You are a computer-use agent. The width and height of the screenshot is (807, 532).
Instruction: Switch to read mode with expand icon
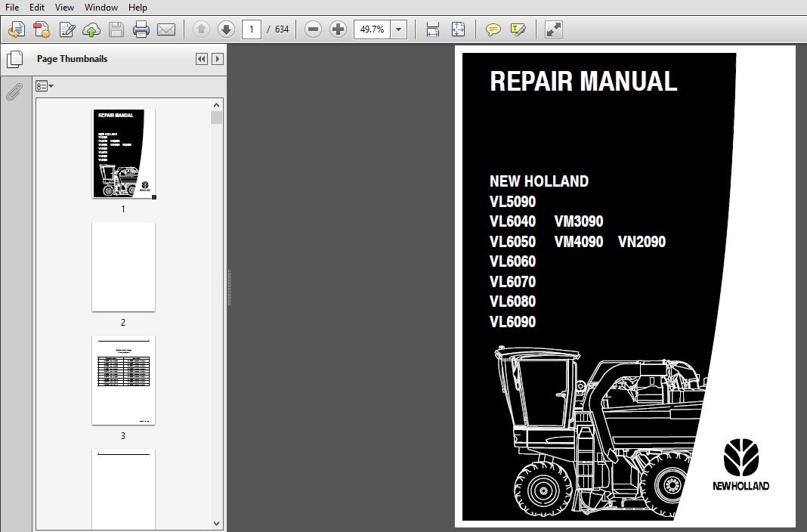pyautogui.click(x=553, y=29)
